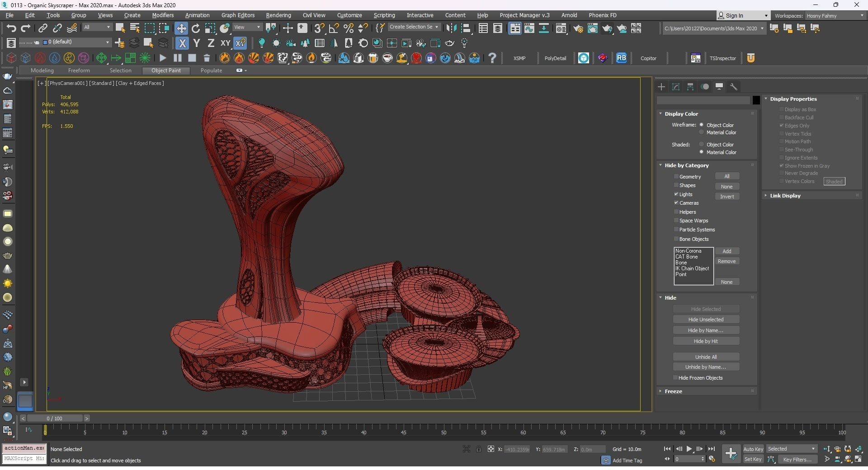868x470 pixels.
Task: Pick the Rectangular Selection Region tool
Action: click(x=149, y=28)
